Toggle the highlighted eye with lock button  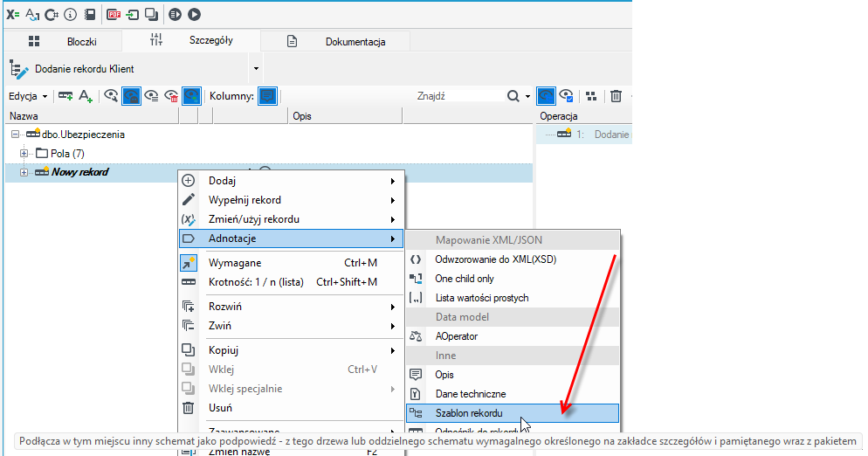pos(131,96)
